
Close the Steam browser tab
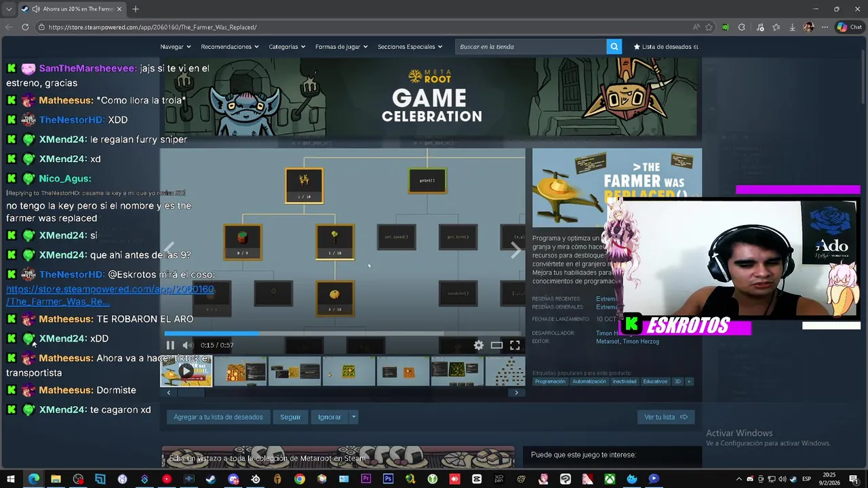click(x=119, y=9)
